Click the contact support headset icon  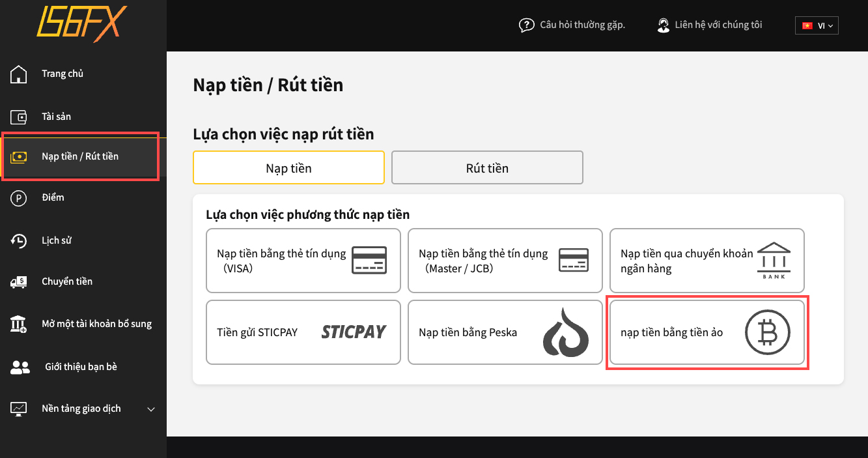[663, 25]
